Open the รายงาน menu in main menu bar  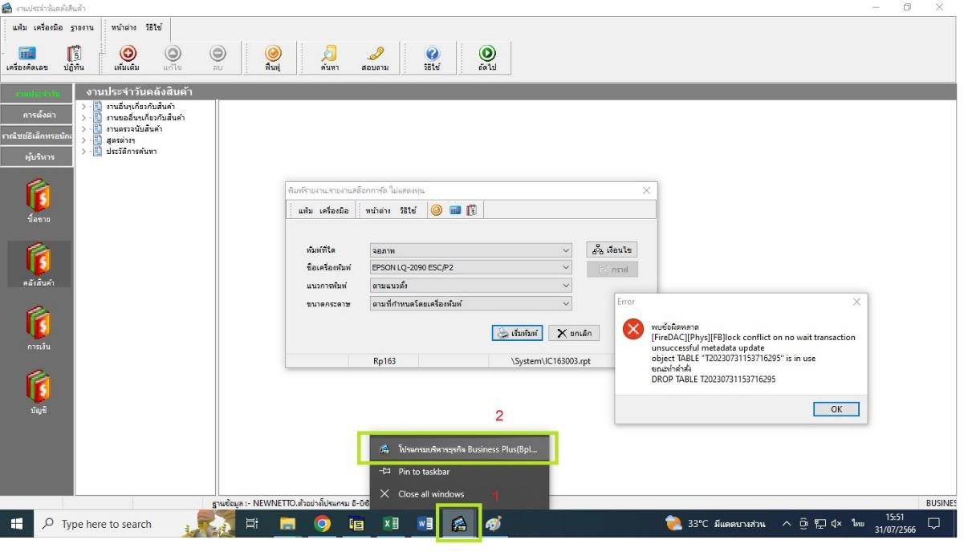point(83,27)
